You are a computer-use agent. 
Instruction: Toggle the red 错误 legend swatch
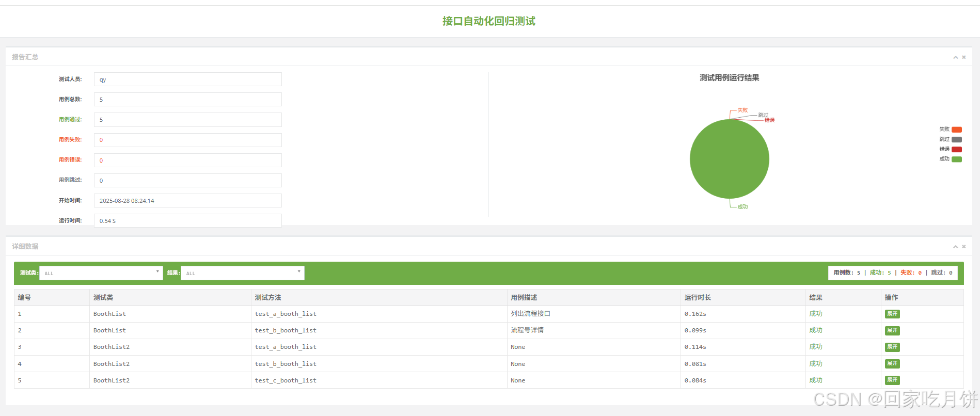(957, 149)
